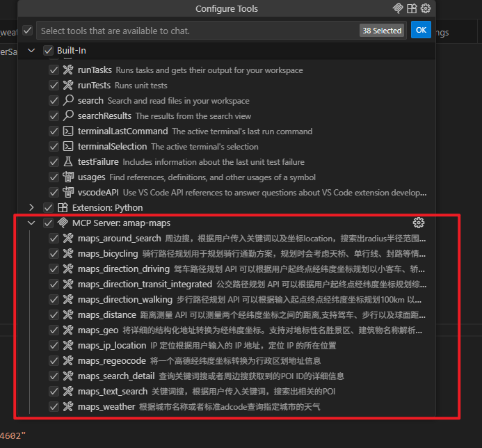Click the runTasks tools icon
Image resolution: width=482 pixels, height=448 pixels.
point(68,70)
